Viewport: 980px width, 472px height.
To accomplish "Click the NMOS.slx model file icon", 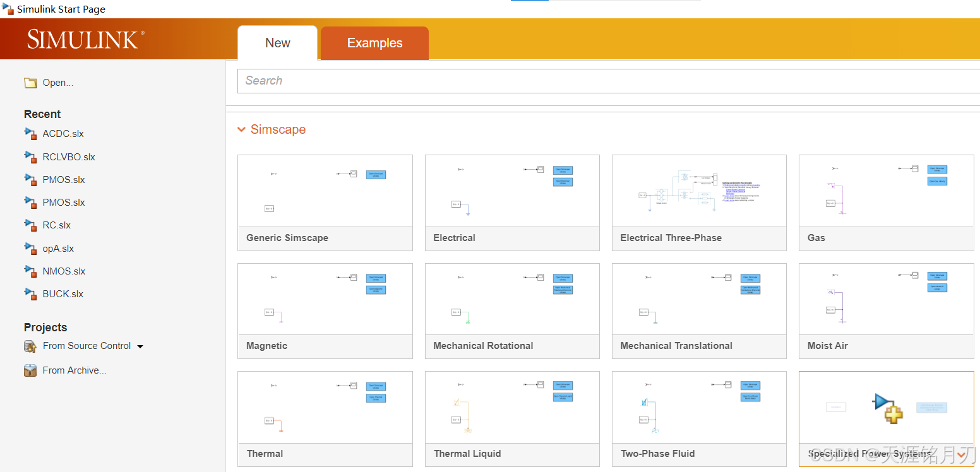I will 31,271.
